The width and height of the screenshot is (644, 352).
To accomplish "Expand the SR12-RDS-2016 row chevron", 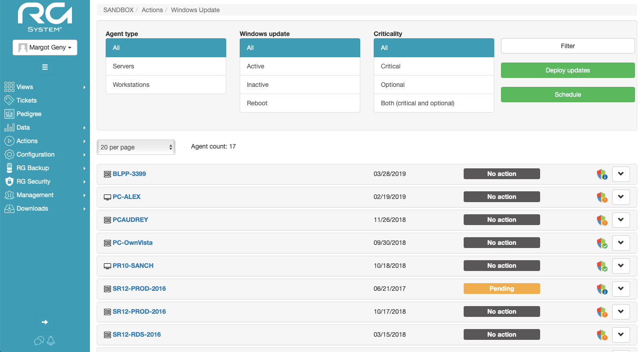I will pos(621,334).
